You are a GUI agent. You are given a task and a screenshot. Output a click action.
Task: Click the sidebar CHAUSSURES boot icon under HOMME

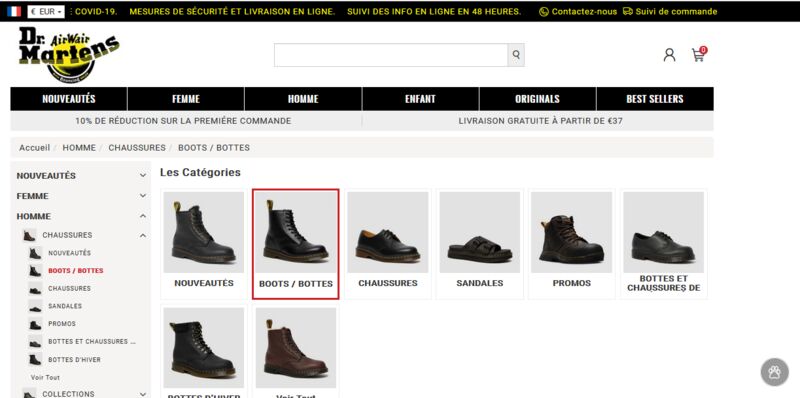tap(30, 235)
